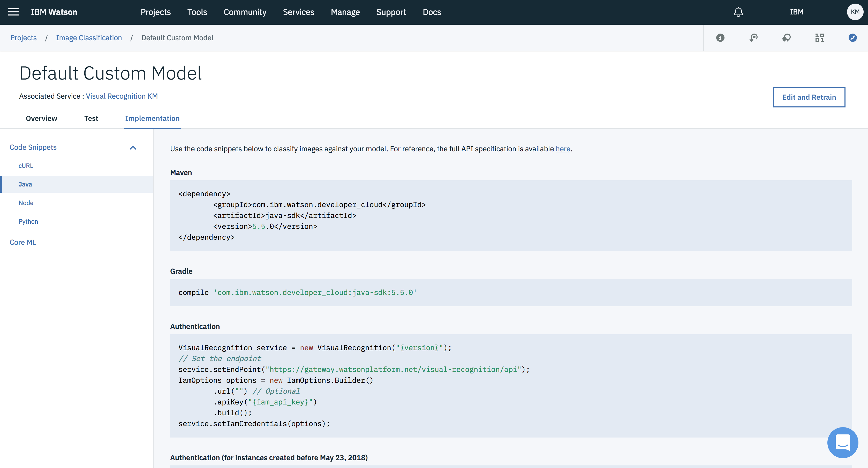Click the Edit and Retrain button
This screenshot has width=868, height=468.
tap(809, 97)
